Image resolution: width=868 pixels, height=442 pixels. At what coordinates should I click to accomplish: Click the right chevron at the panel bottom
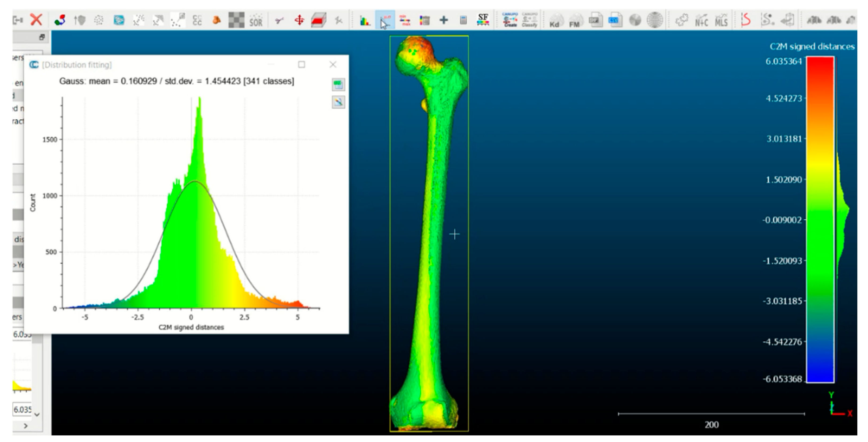[x=26, y=426]
